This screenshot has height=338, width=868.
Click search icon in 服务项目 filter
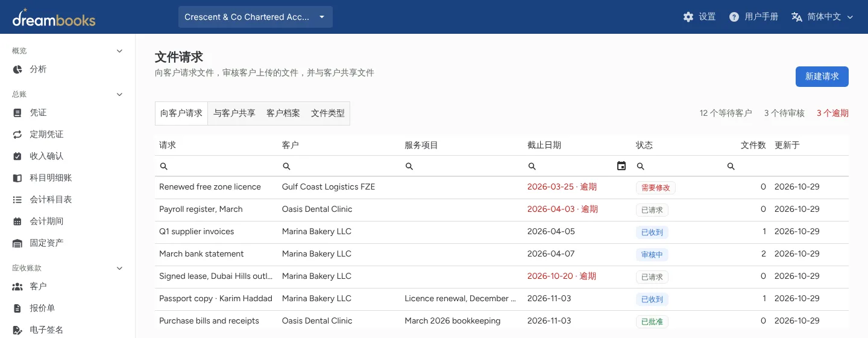click(409, 166)
